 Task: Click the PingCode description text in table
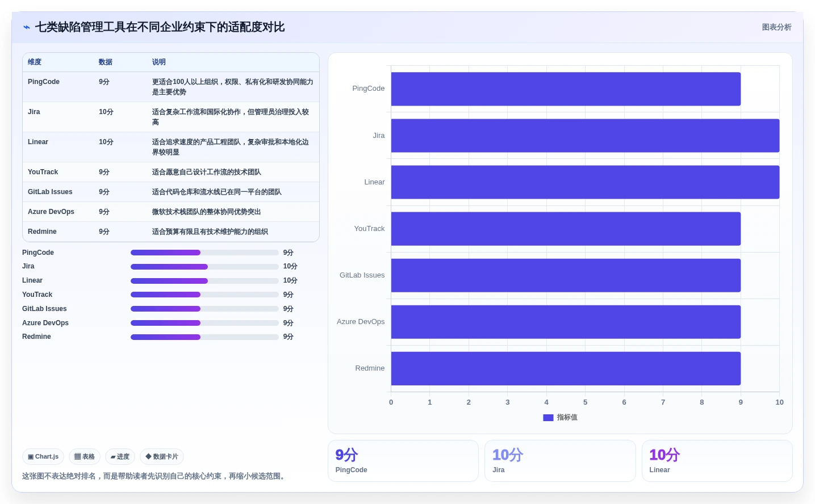click(x=233, y=87)
